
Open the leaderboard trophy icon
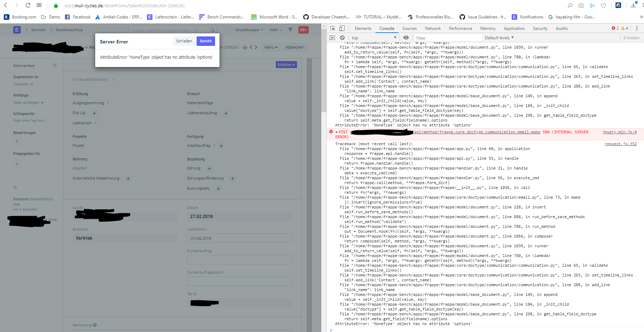point(290,30)
